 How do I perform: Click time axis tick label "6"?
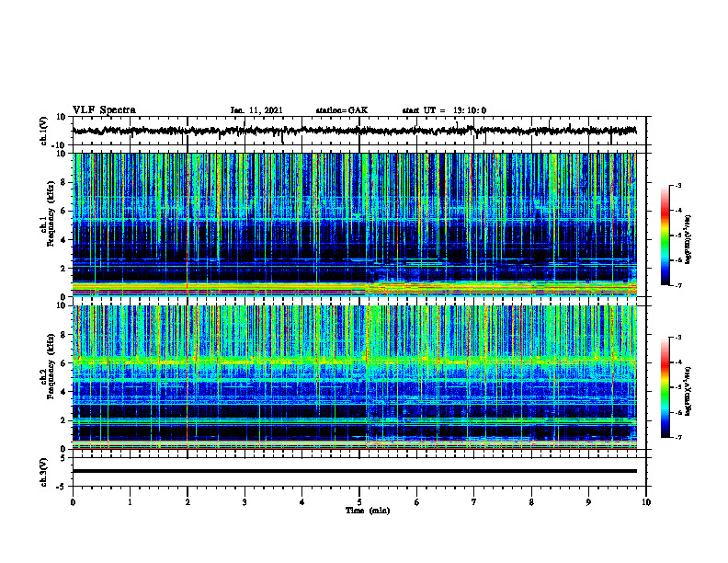(x=417, y=502)
